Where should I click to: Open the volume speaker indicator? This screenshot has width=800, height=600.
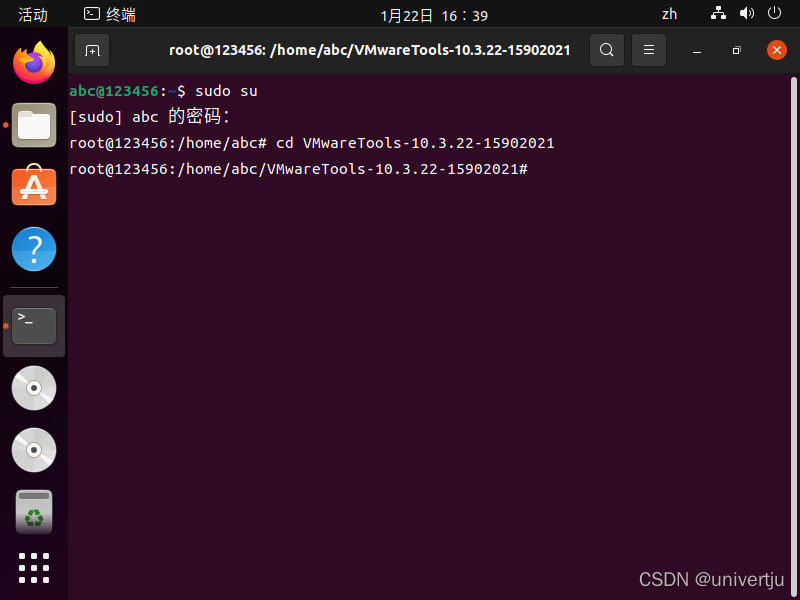coord(746,14)
